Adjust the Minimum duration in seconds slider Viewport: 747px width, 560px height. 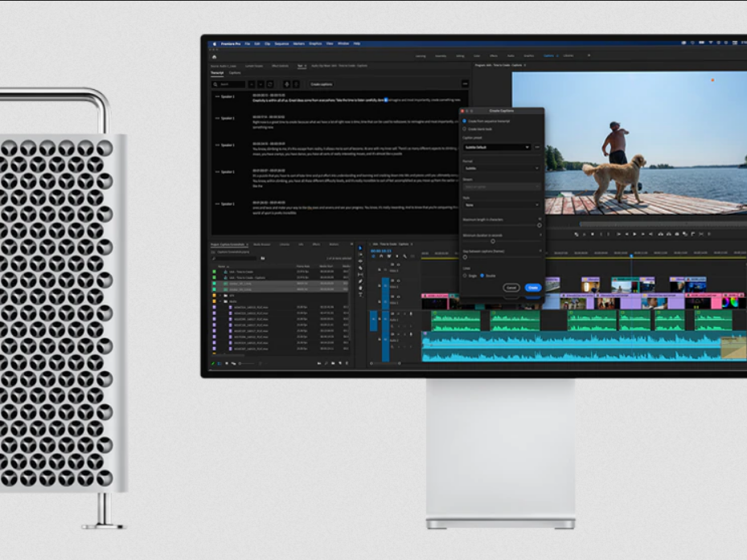click(493, 241)
